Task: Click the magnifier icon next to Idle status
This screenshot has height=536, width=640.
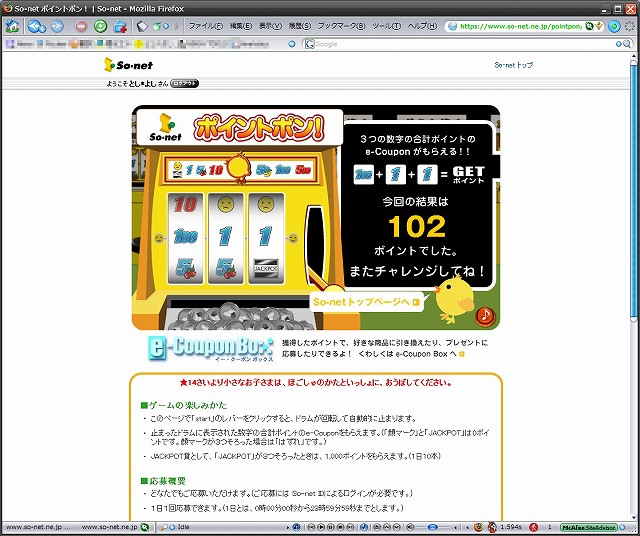Action: [163, 527]
